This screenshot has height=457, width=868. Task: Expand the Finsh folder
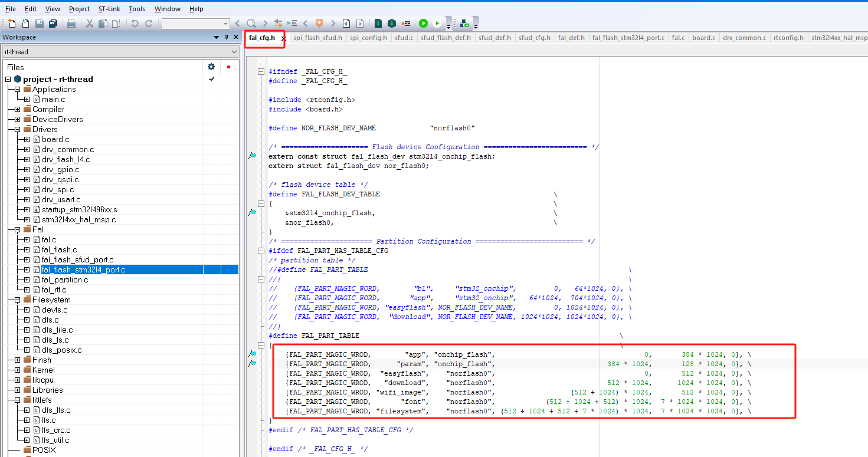pyautogui.click(x=17, y=360)
